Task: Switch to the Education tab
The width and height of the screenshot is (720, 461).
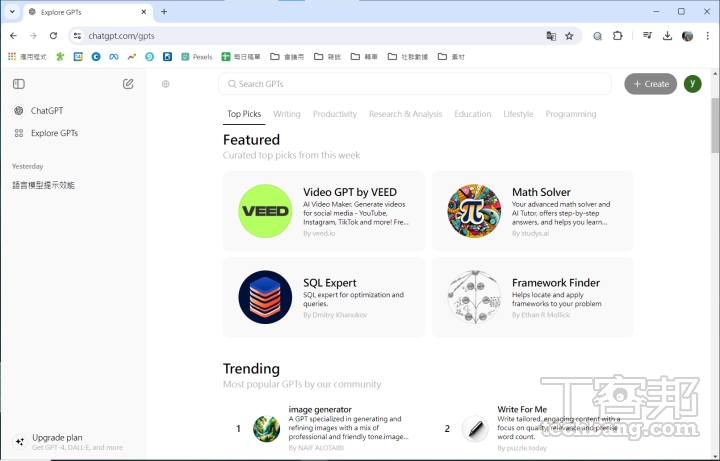Action: pos(472,114)
